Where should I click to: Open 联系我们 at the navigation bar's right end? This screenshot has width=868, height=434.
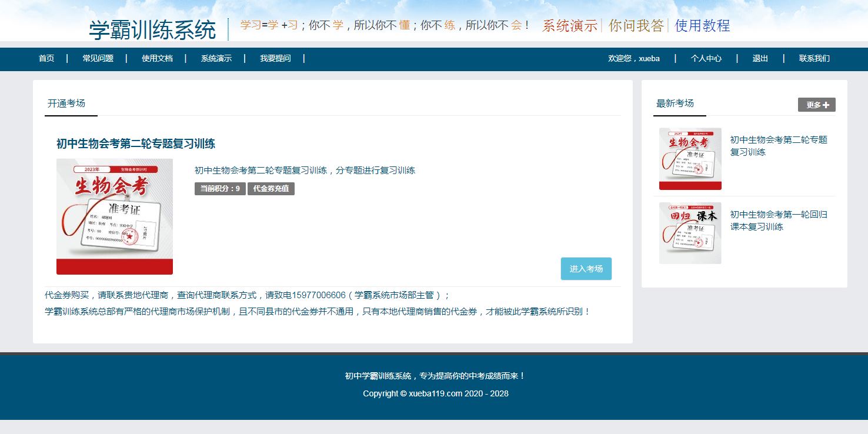(x=814, y=59)
